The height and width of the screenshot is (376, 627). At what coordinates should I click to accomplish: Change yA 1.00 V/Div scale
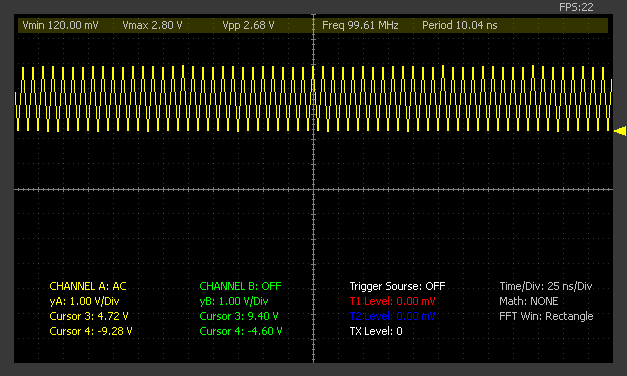tap(84, 301)
